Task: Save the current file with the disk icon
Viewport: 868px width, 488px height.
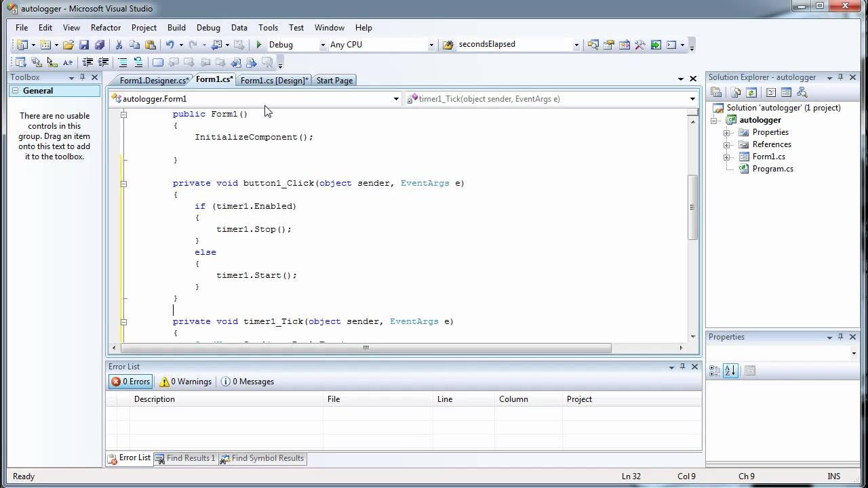Action: pos(84,45)
